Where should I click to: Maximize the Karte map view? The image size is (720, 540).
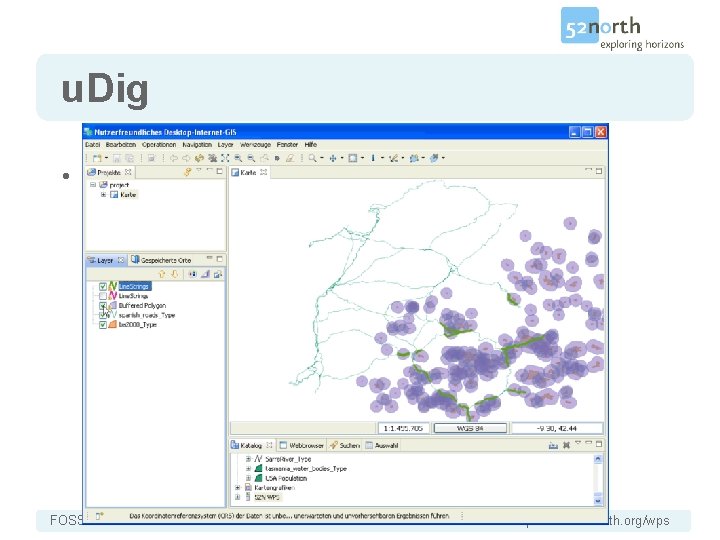coord(599,171)
